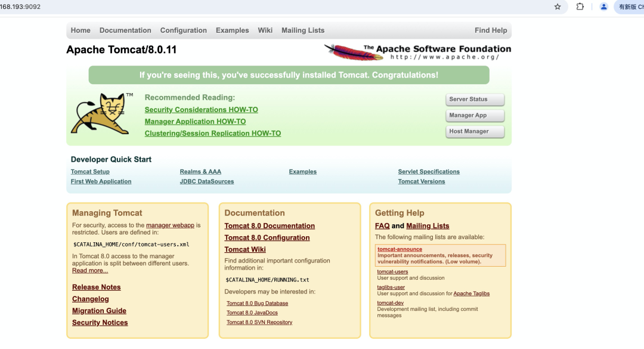Open the tomcat-announce mailing list link

pyautogui.click(x=400, y=249)
